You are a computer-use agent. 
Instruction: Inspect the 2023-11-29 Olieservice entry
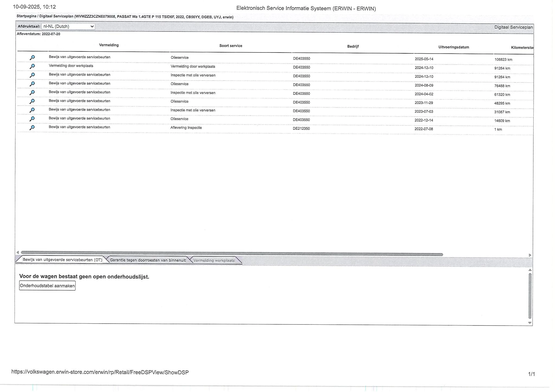click(x=32, y=101)
